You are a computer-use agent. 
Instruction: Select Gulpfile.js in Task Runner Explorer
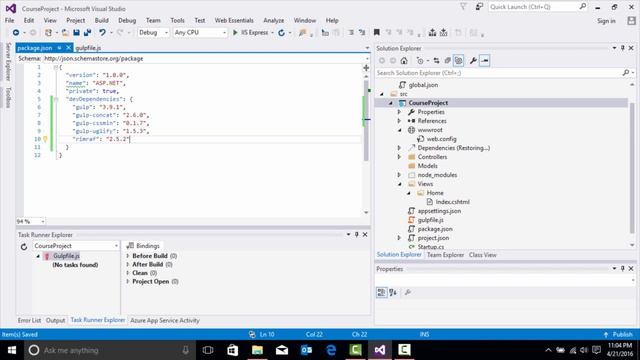[67, 256]
